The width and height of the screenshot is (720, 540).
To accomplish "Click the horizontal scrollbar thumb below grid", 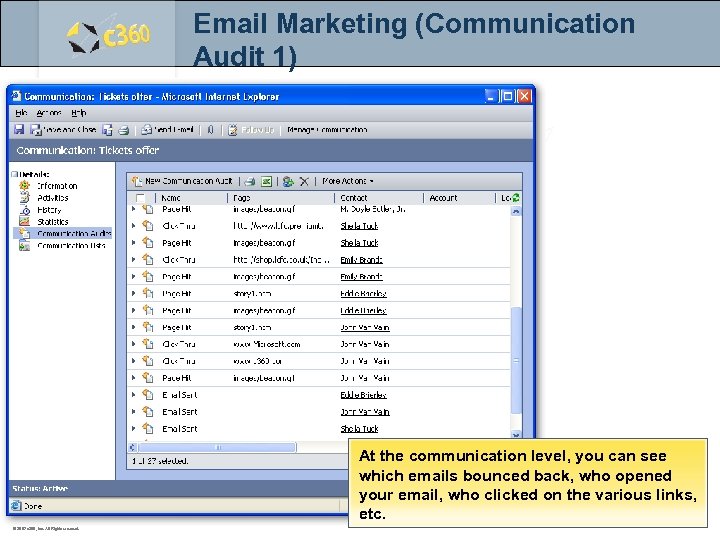I will click(218, 447).
